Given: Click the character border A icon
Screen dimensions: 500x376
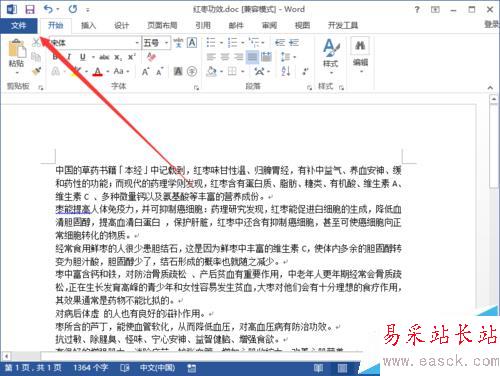Looking at the screenshot, I should (x=192, y=43).
